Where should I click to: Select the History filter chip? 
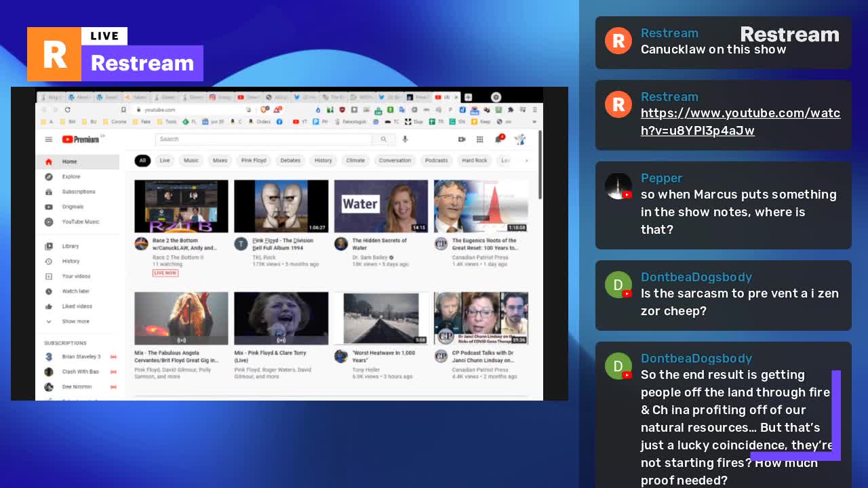[323, 161]
